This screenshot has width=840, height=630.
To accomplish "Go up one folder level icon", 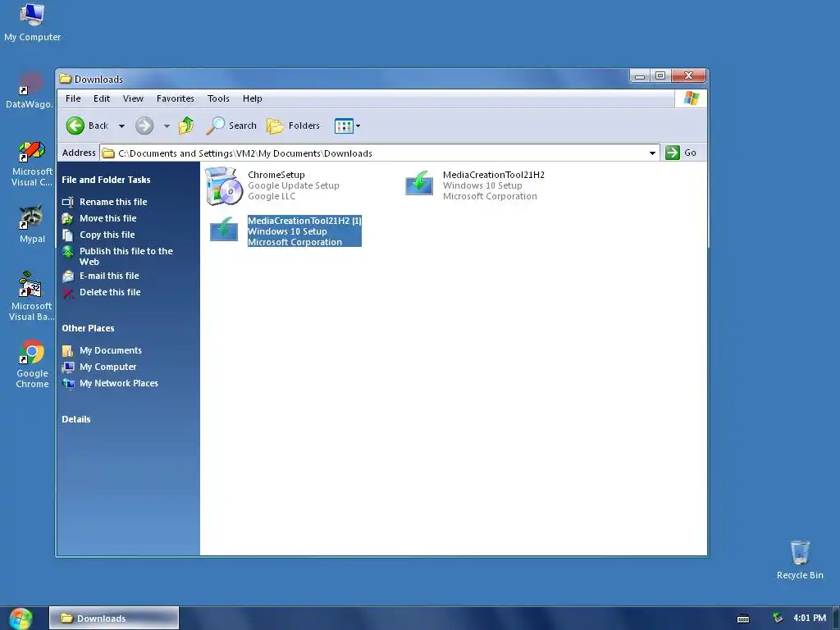I will [x=186, y=126].
